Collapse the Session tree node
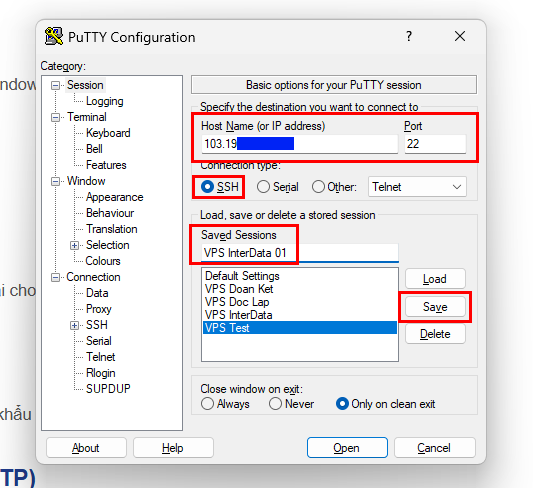The height and width of the screenshot is (488, 533). (55, 85)
